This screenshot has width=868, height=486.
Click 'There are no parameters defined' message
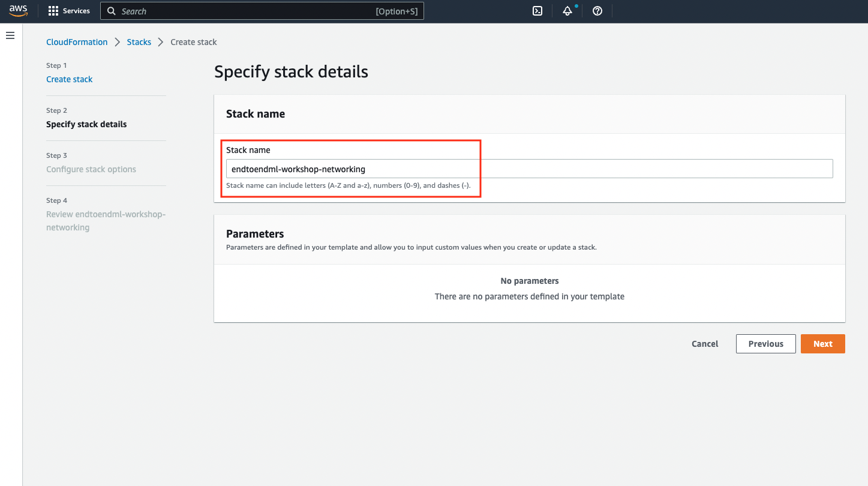(530, 296)
